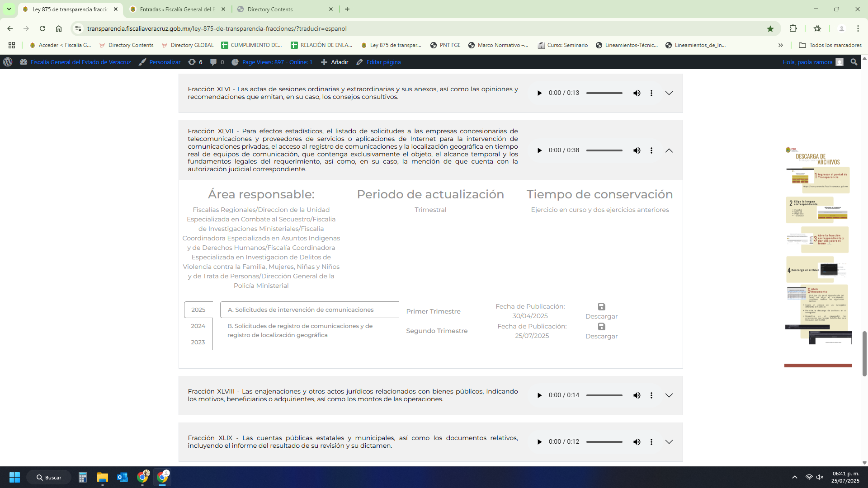
Task: Click save icon for Segundo Trimestre download
Action: (601, 327)
